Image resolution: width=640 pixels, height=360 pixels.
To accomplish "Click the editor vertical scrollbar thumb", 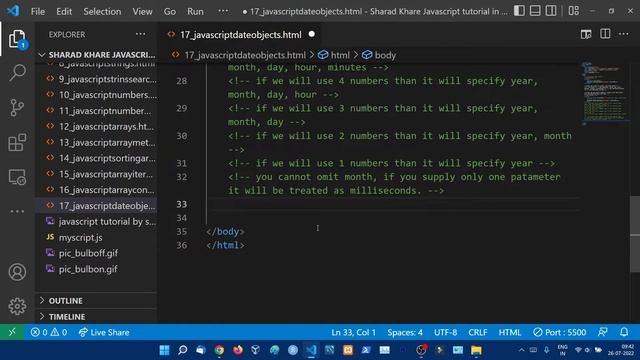I will (635, 234).
